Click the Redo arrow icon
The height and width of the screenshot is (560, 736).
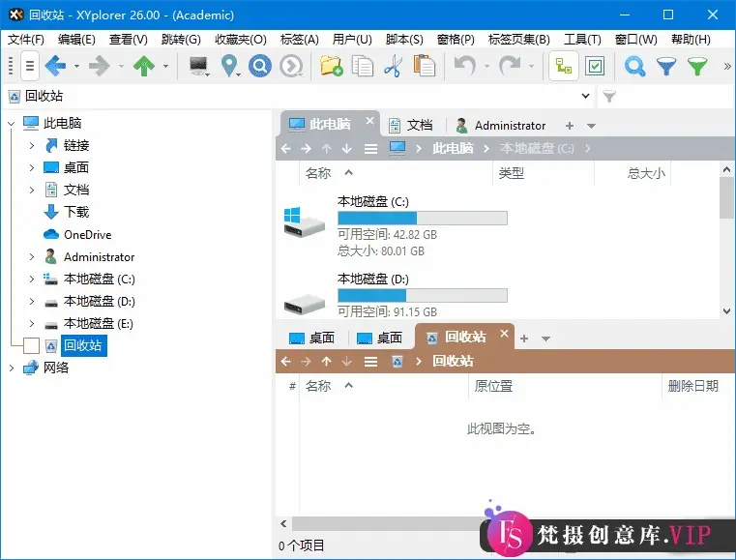[510, 66]
